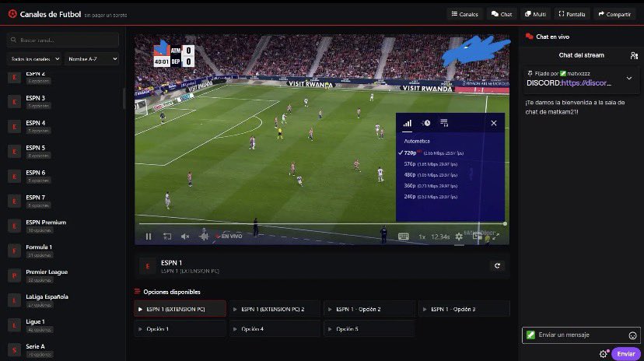Image resolution: width=644 pixels, height=361 pixels.
Task: Select ESPN 5 channel
Action: tap(63, 151)
